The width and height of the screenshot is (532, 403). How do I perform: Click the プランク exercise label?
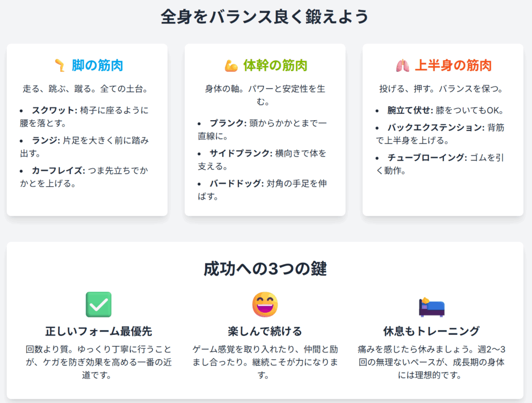click(225, 123)
